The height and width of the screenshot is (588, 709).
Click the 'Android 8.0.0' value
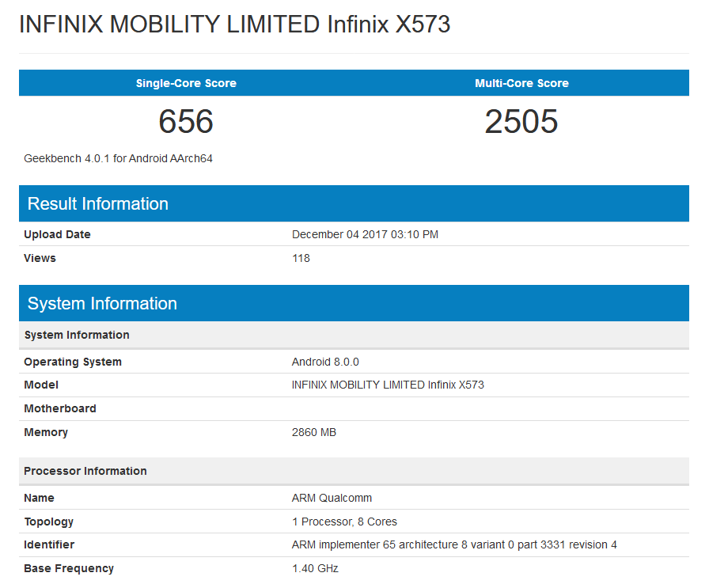point(325,362)
